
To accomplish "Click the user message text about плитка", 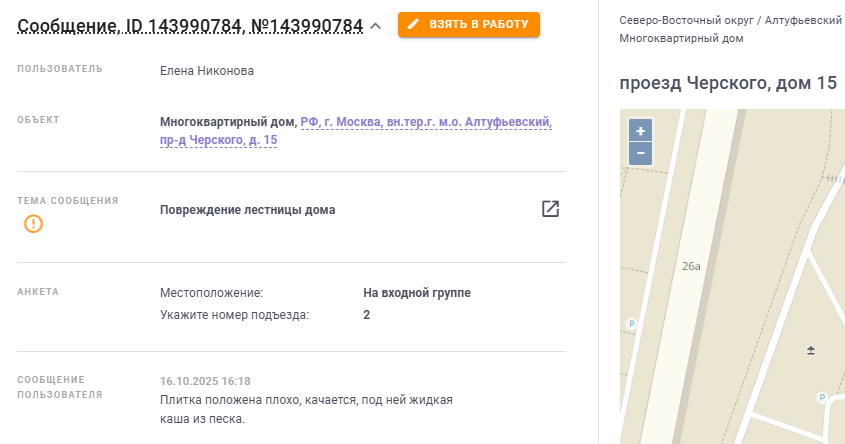I will pyautogui.click(x=306, y=409).
